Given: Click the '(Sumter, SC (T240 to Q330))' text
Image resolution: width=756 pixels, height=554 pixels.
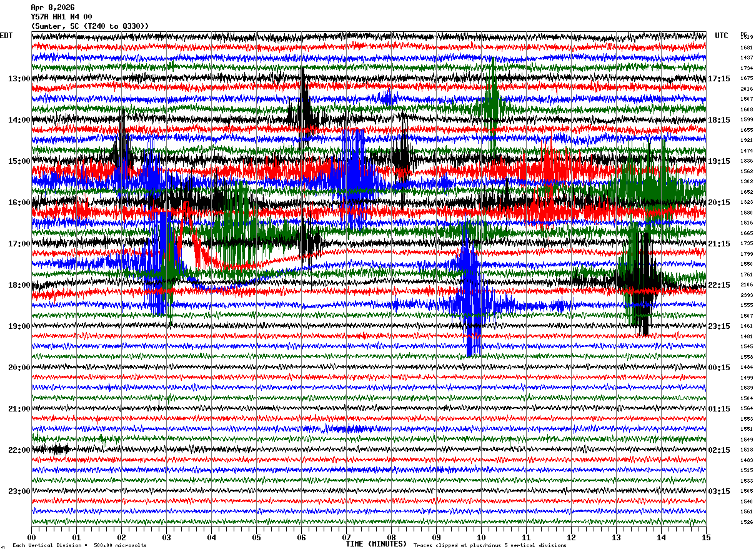Looking at the screenshot, I should click(90, 26).
